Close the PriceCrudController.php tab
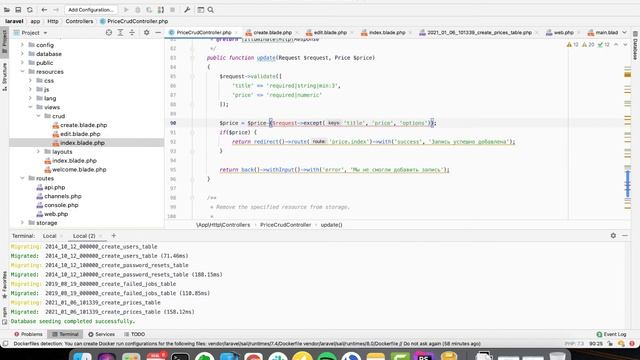This screenshot has height=360, width=640. coord(236,33)
